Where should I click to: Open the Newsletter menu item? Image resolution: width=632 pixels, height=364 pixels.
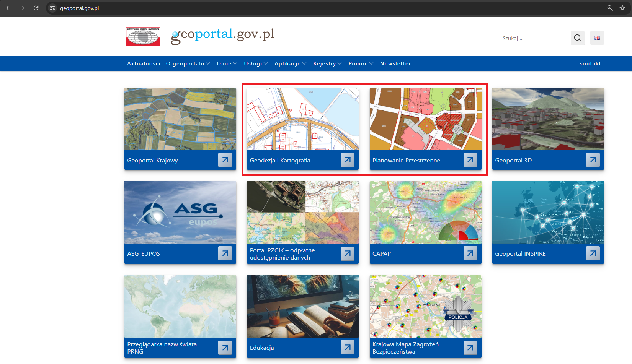click(395, 63)
